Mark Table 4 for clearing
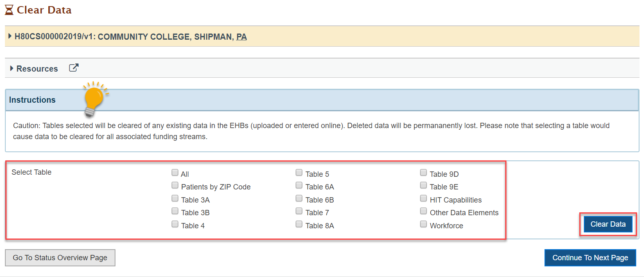The image size is (644, 277). click(175, 224)
